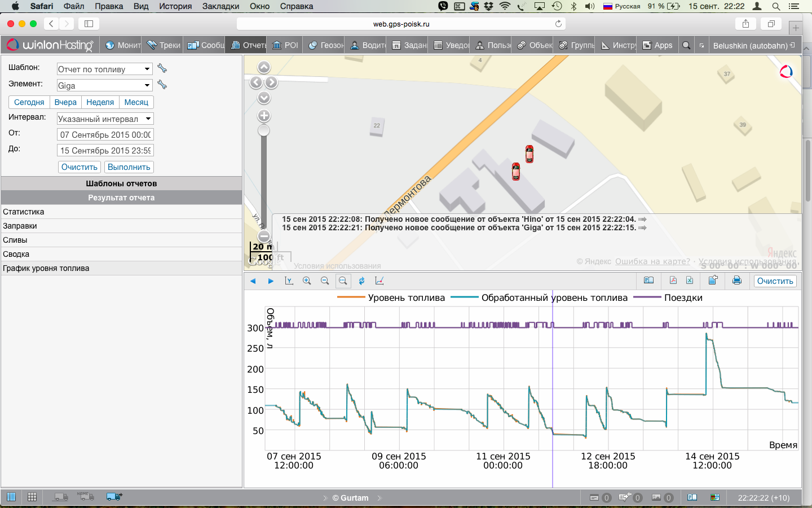Export the report to PDF
812x508 pixels.
[x=673, y=281]
